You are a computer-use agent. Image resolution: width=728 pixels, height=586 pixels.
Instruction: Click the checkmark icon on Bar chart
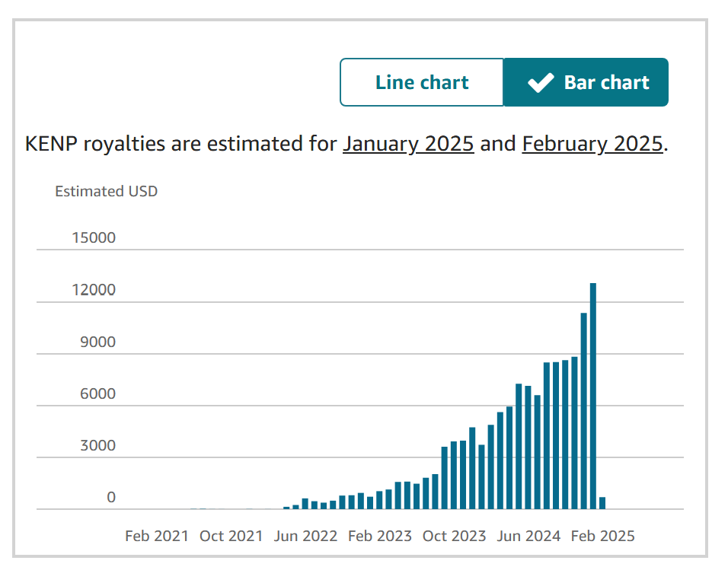click(x=541, y=83)
